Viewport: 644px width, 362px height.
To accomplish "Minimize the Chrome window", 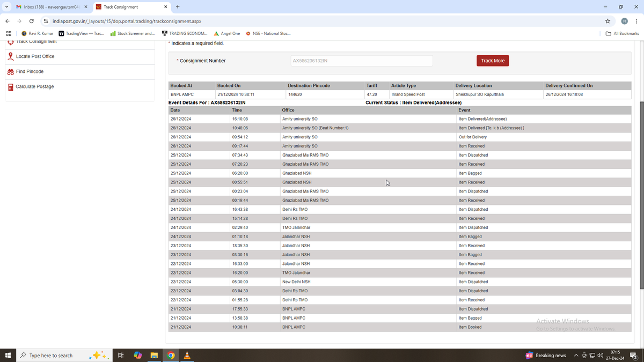I will point(605,7).
